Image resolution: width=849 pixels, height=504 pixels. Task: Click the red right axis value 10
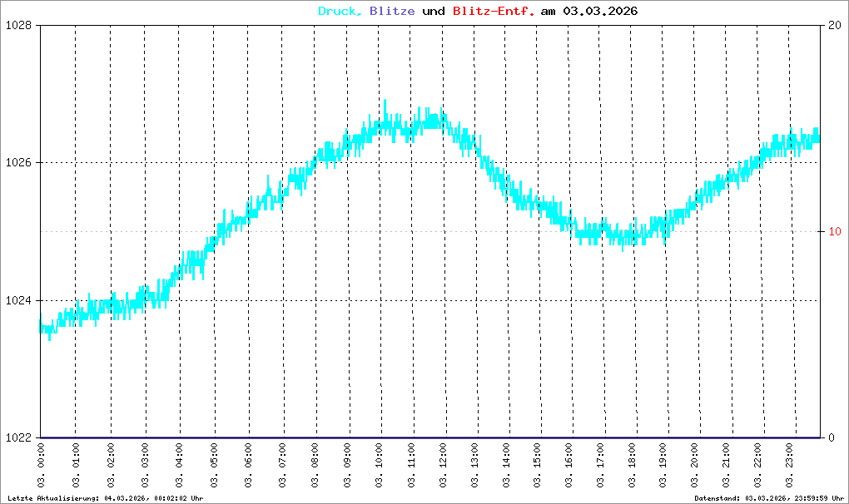coord(834,231)
